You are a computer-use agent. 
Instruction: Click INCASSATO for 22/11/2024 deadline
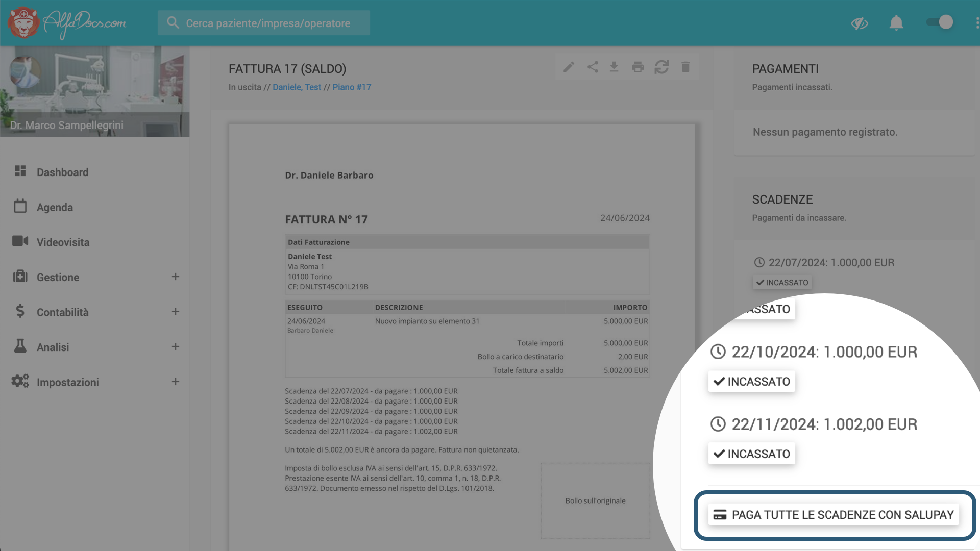coord(751,454)
